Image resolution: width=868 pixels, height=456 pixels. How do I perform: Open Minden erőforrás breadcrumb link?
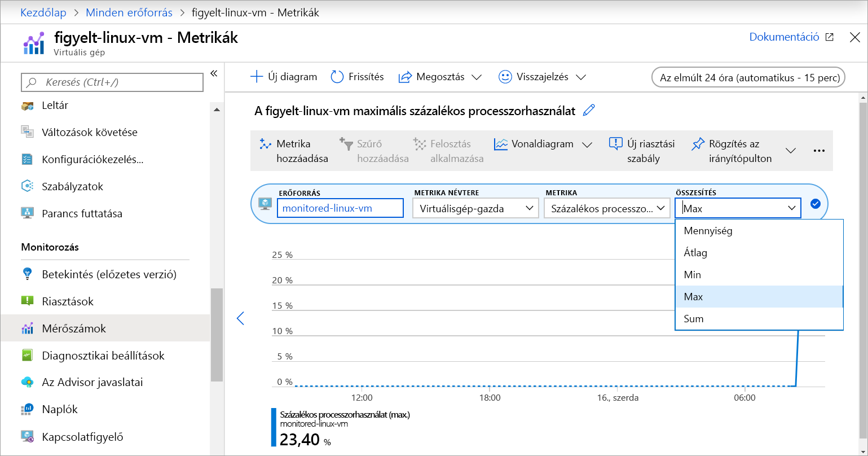[x=129, y=12]
